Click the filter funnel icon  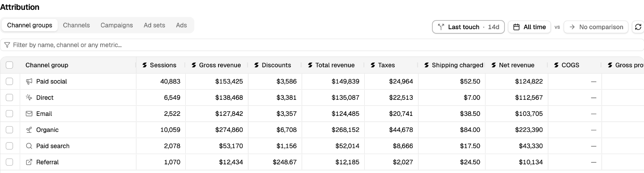7,45
